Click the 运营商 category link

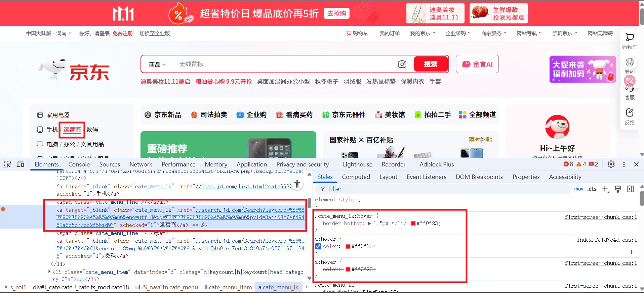pyautogui.click(x=72, y=130)
